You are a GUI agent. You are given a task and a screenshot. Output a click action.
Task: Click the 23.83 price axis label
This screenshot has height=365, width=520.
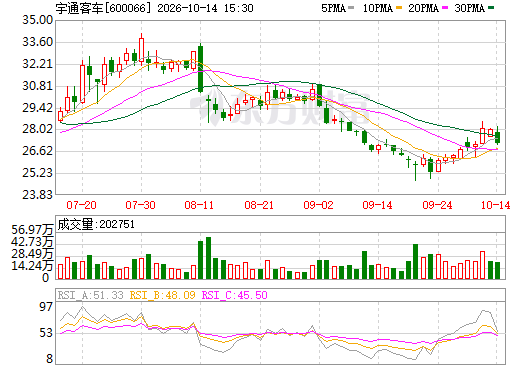[x=37, y=194]
